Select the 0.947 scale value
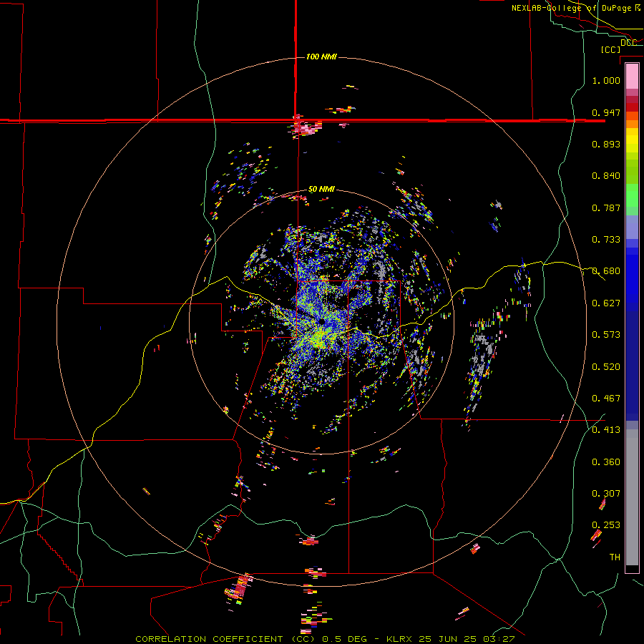The width and height of the screenshot is (644, 644). pos(606,112)
